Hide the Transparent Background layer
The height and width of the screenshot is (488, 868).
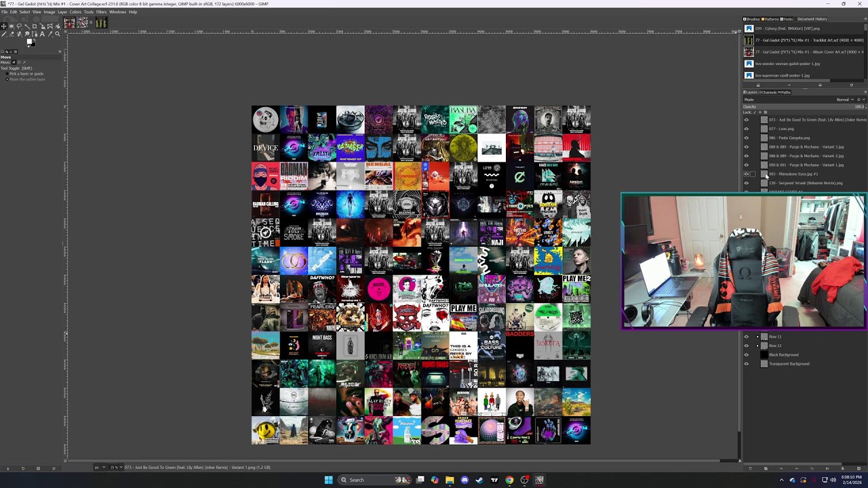(x=747, y=364)
